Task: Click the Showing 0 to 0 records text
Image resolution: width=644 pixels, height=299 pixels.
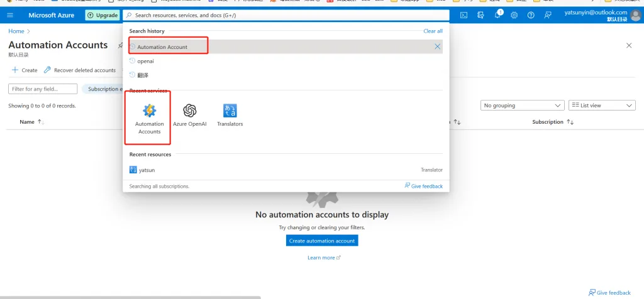Action: click(42, 106)
